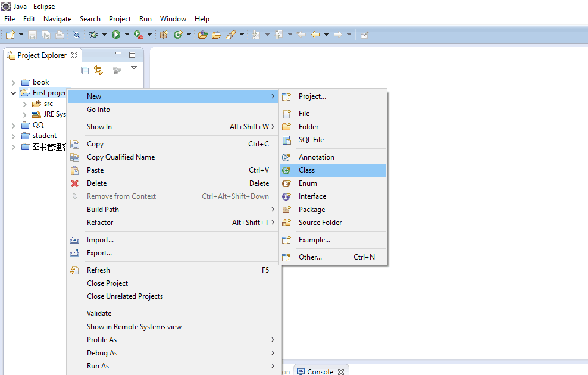Click Delete in the context menu
This screenshot has height=375, width=588.
(173, 183)
